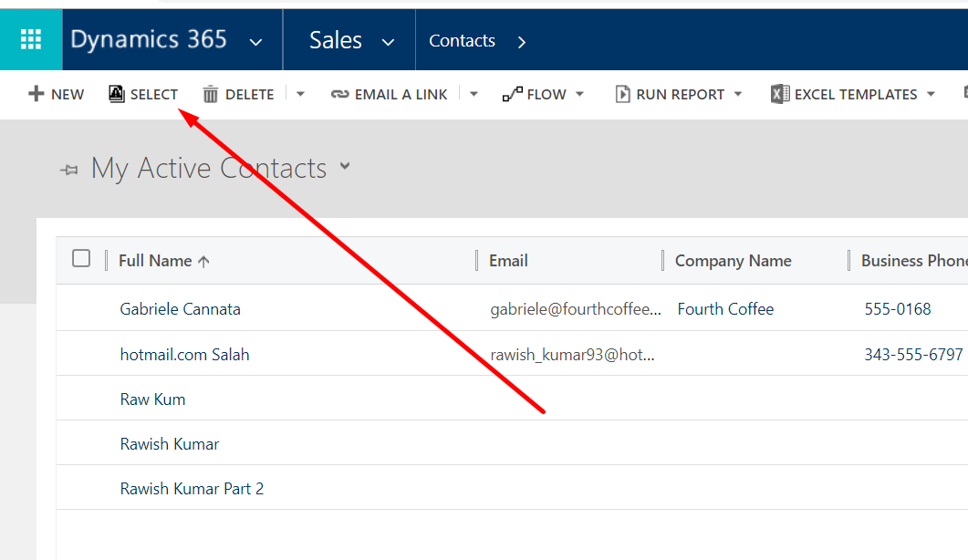Expand the DELETE split-button arrow

click(301, 94)
